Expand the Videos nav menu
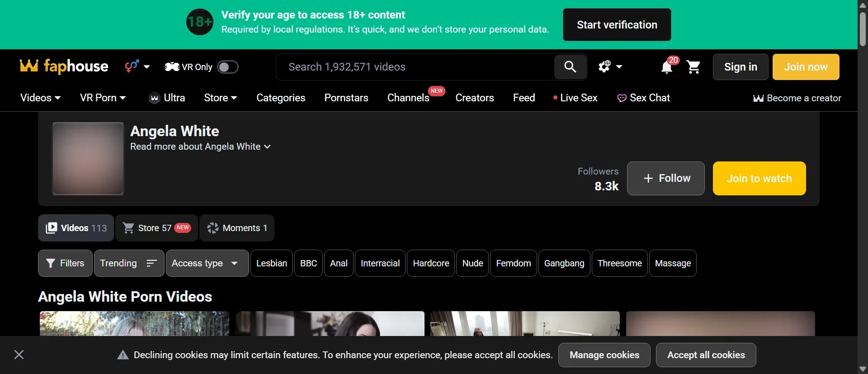This screenshot has height=374, width=868. (40, 98)
